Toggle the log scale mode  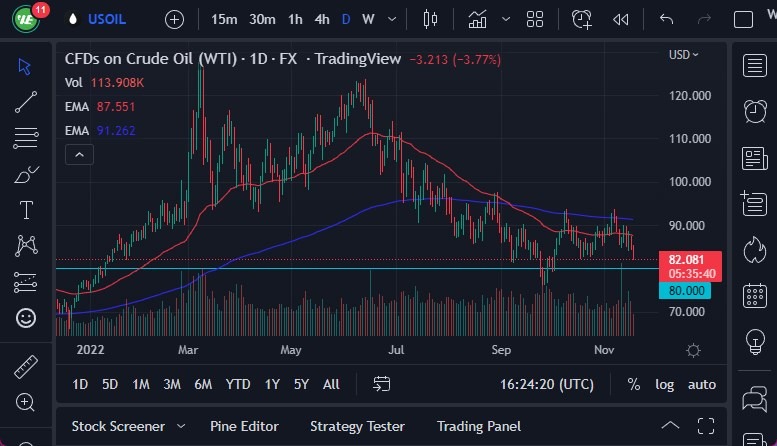click(664, 384)
